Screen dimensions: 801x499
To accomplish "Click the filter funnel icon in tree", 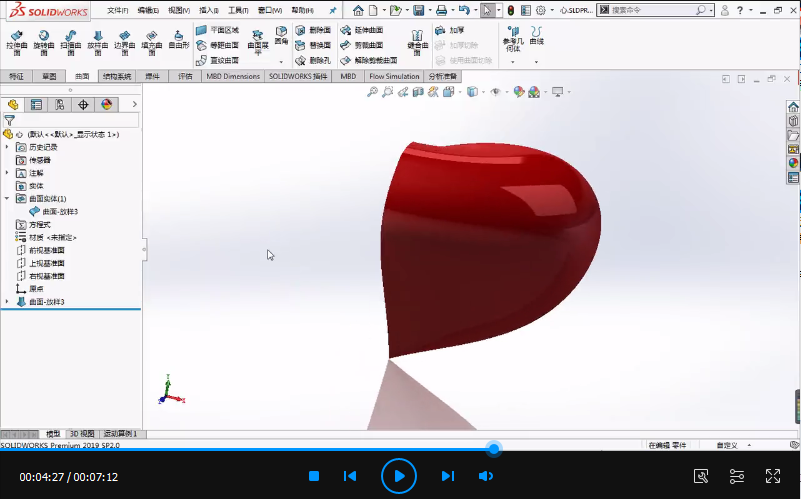I will pos(10,120).
